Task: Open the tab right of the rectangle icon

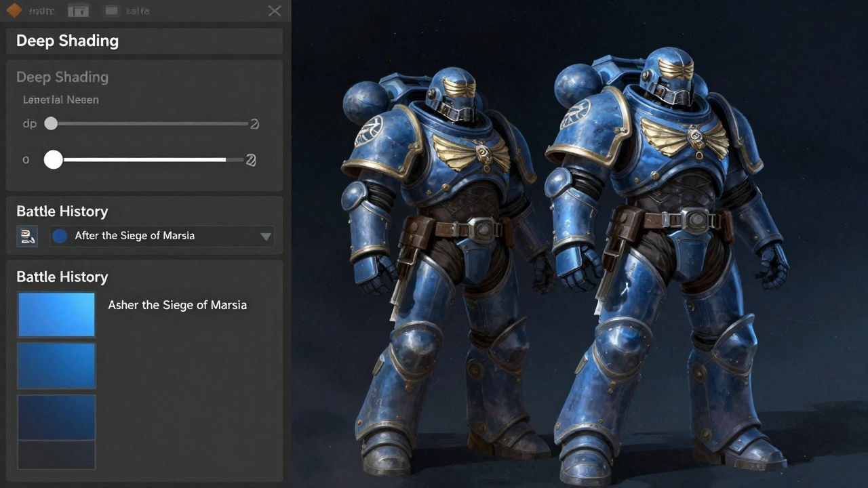Action: [x=137, y=11]
